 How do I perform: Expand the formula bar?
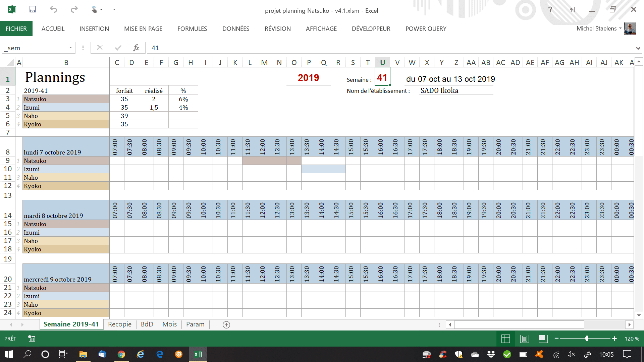638,48
